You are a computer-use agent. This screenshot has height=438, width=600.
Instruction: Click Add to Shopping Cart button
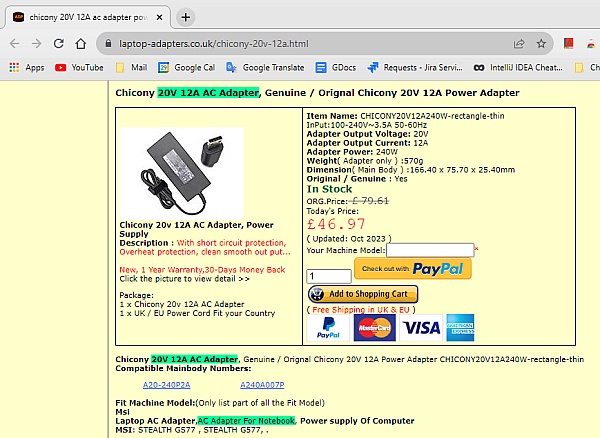click(x=363, y=294)
